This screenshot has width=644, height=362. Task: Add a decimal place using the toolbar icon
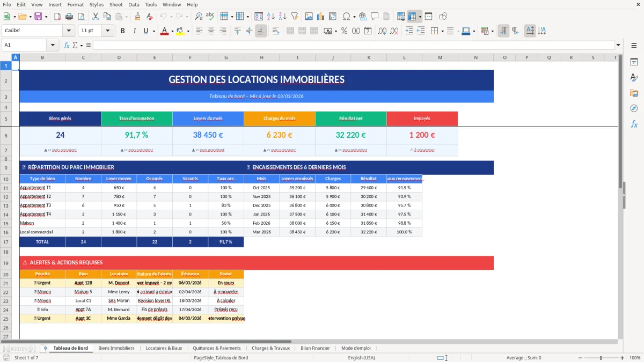click(381, 31)
